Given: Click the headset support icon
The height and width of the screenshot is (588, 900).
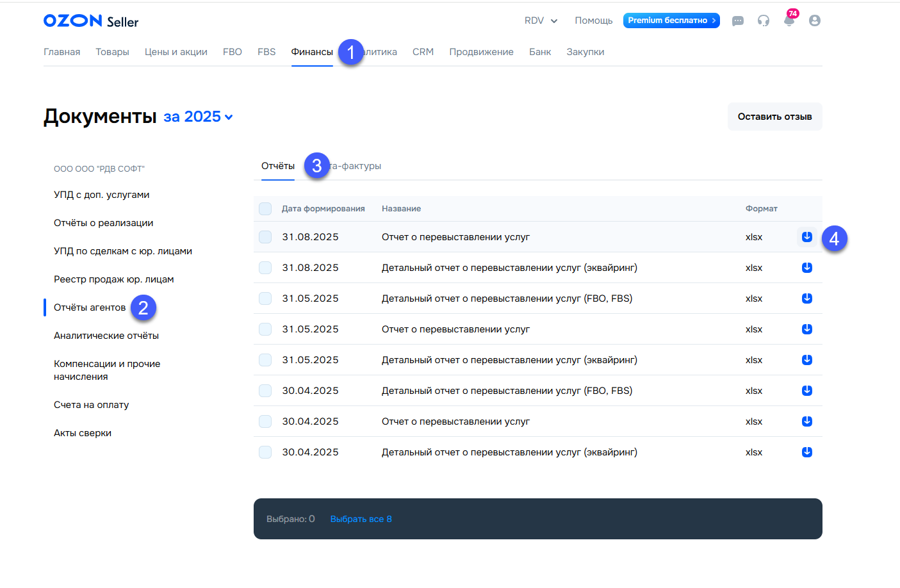Looking at the screenshot, I should [764, 20].
